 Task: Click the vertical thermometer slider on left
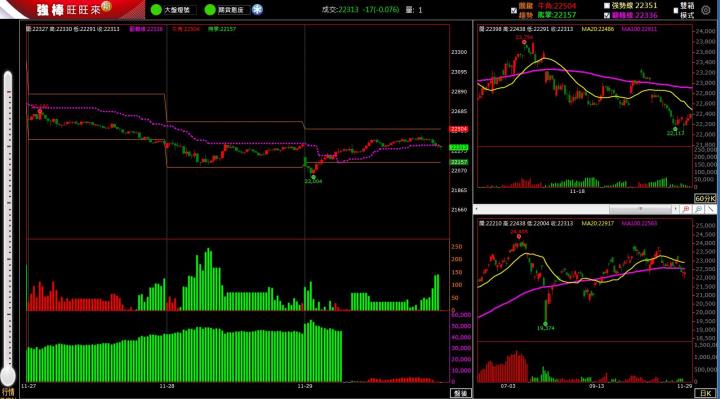click(8, 228)
